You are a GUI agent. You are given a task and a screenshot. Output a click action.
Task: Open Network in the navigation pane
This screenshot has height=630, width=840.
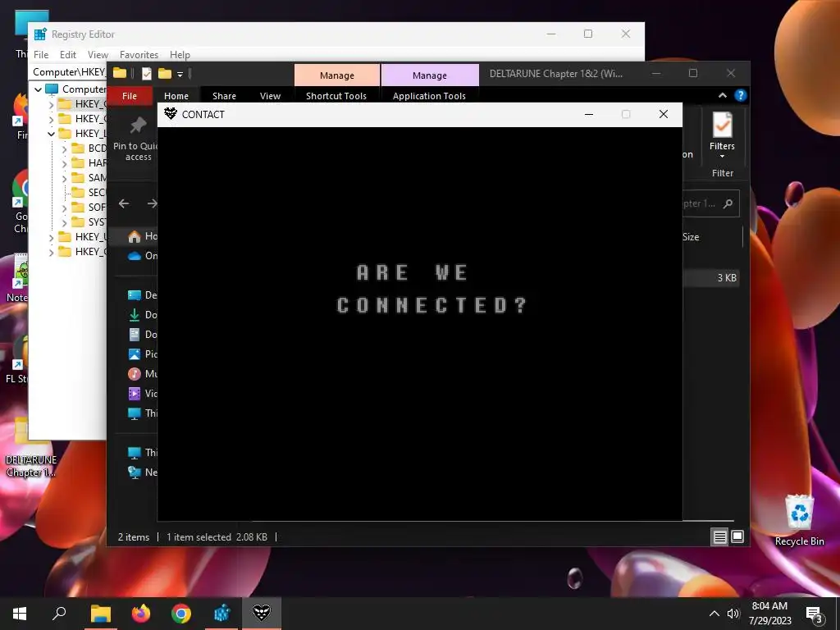143,472
